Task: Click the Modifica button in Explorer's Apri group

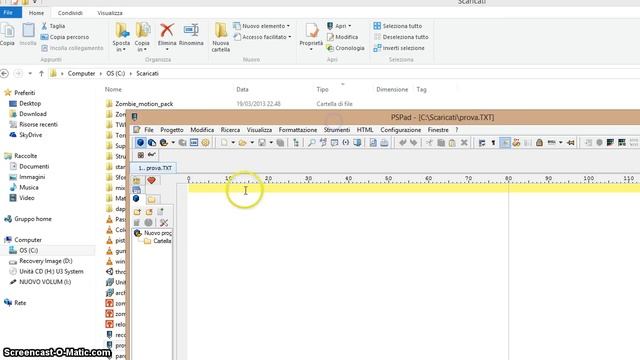Action: (x=342, y=37)
